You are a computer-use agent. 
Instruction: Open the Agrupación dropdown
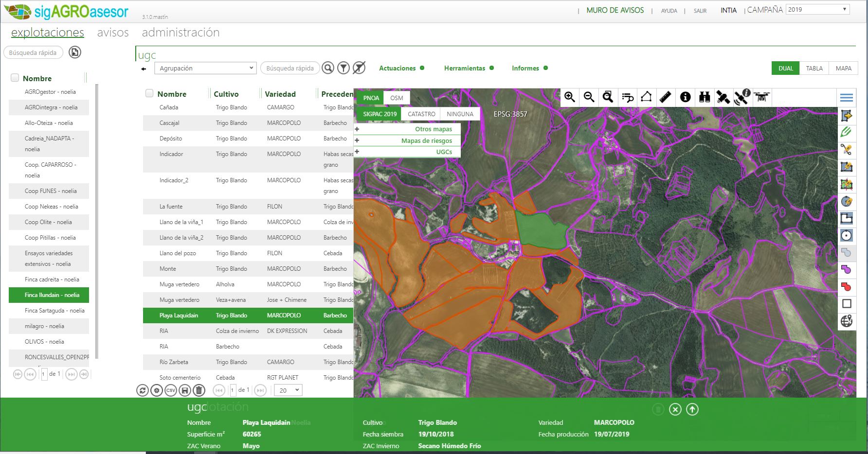pyautogui.click(x=205, y=69)
